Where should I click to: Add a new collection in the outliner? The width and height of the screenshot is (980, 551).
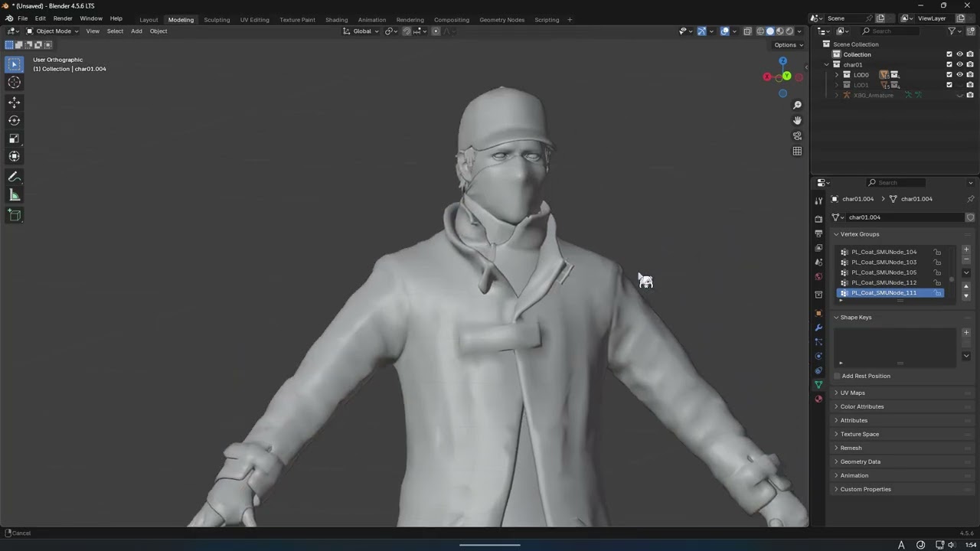click(970, 31)
